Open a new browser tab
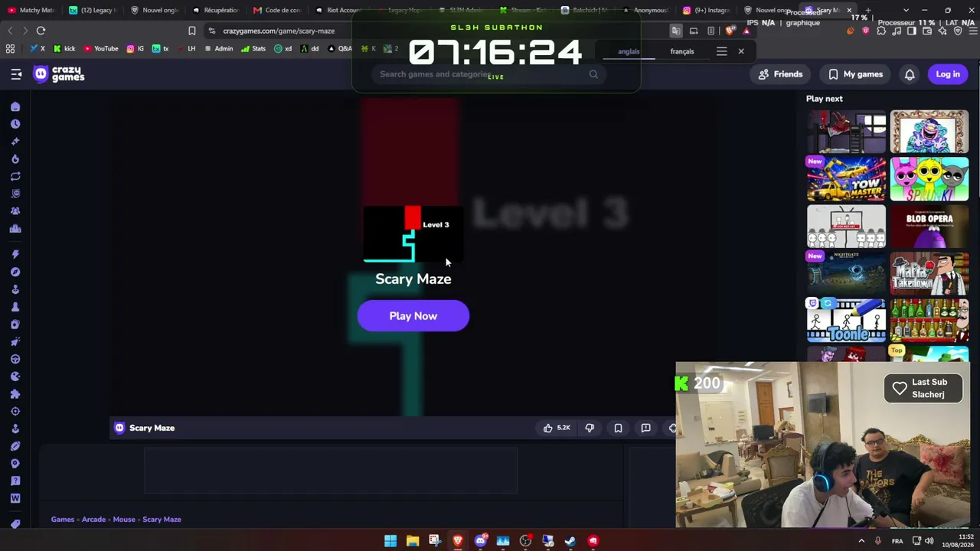 pyautogui.click(x=868, y=10)
